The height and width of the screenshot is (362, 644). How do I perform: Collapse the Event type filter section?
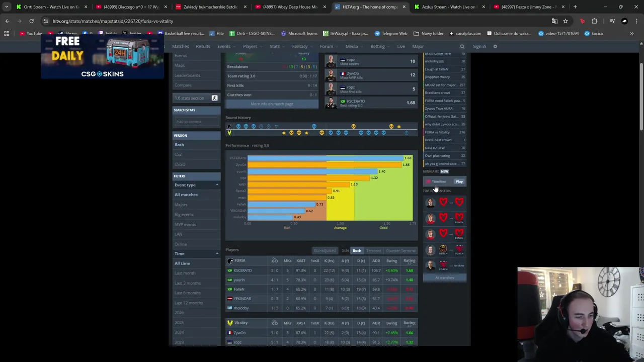click(x=217, y=185)
